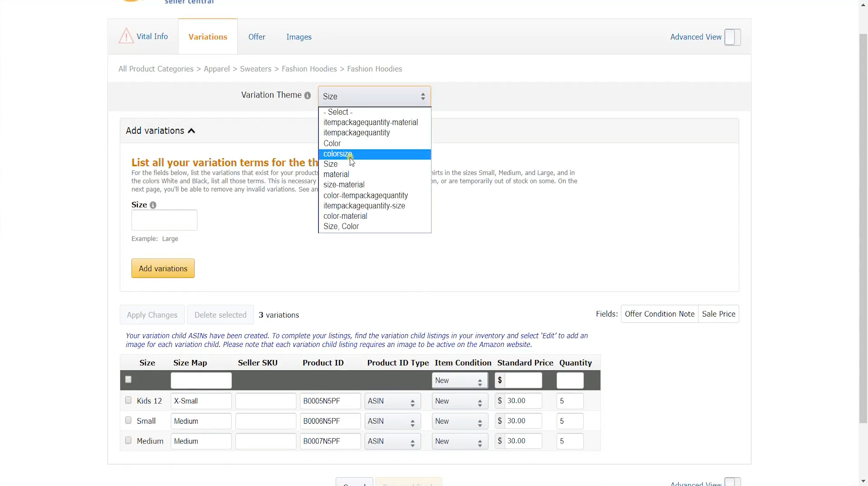This screenshot has width=868, height=486.
Task: Click the Offer Condition Note field button
Action: (659, 314)
